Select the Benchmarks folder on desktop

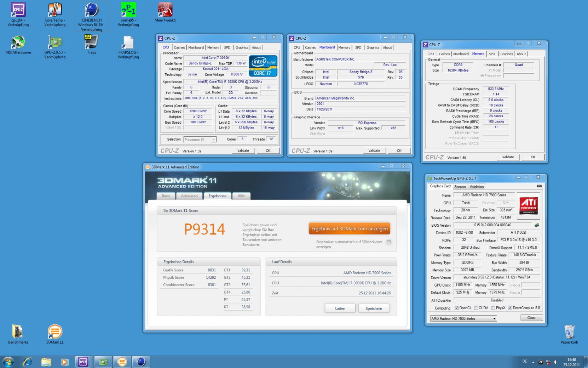click(18, 334)
